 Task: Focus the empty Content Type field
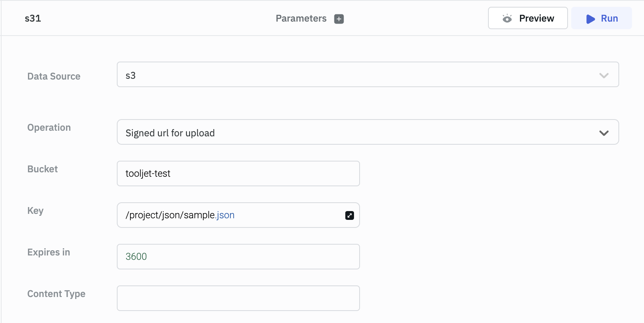pyautogui.click(x=238, y=298)
